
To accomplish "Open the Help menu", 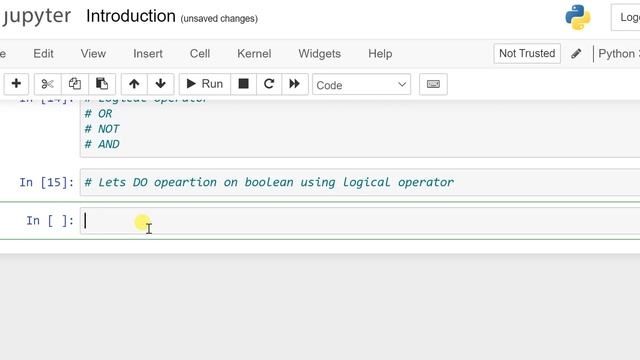I will click(380, 53).
